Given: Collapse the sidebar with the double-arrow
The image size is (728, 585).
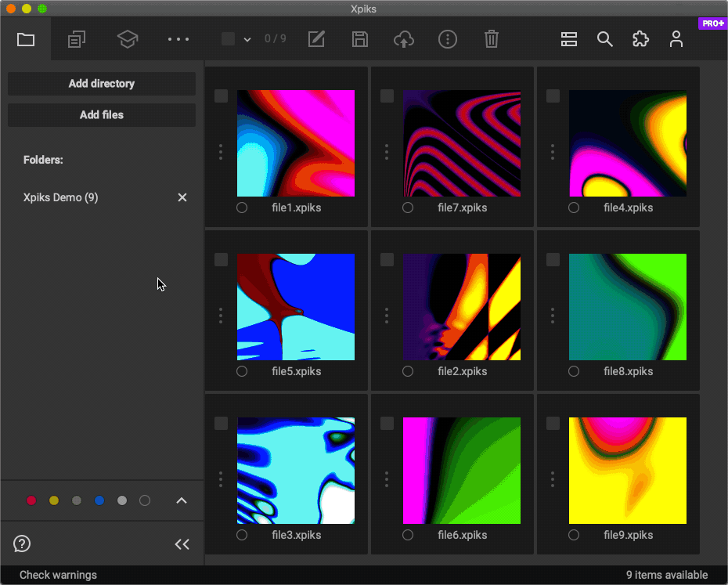Looking at the screenshot, I should [x=182, y=543].
